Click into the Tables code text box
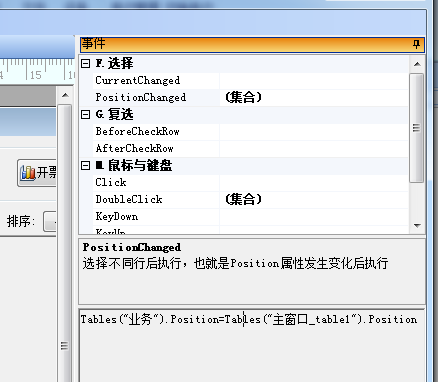Image resolution: width=438 pixels, height=382 pixels. (252, 346)
